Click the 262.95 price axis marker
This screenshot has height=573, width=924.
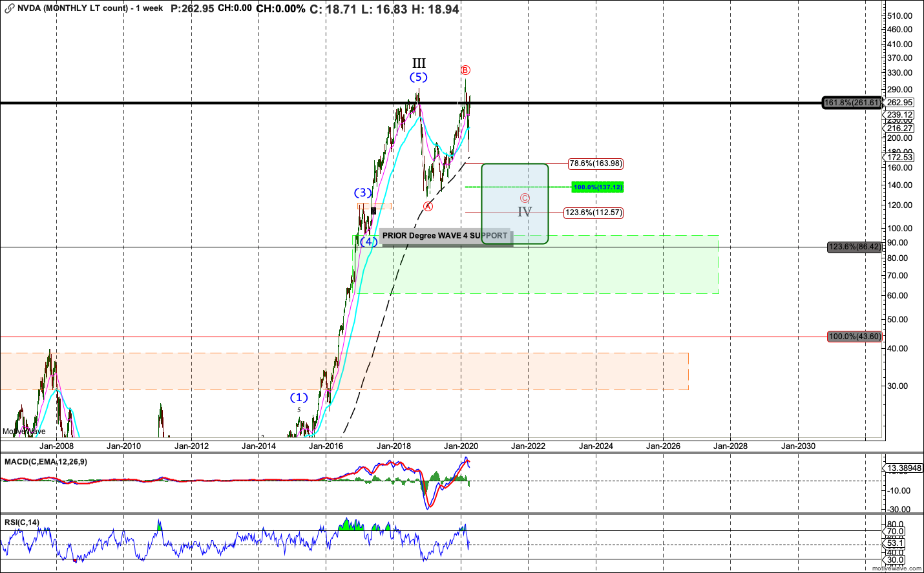899,103
